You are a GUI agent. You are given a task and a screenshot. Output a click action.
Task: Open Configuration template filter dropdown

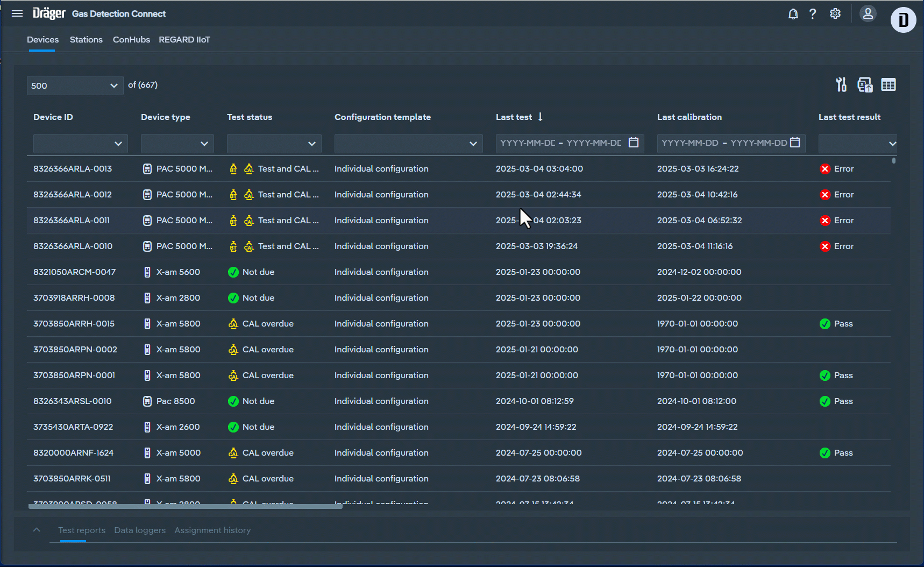point(408,144)
